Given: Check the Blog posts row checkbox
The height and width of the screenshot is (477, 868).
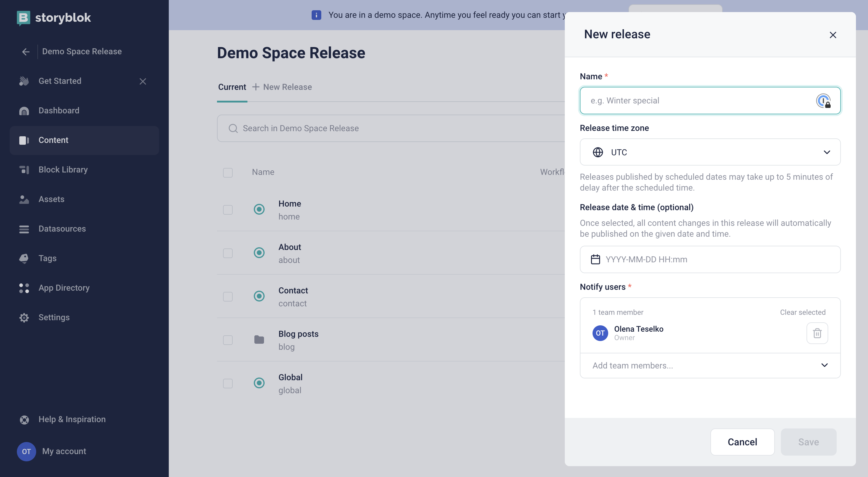Looking at the screenshot, I should (x=228, y=340).
